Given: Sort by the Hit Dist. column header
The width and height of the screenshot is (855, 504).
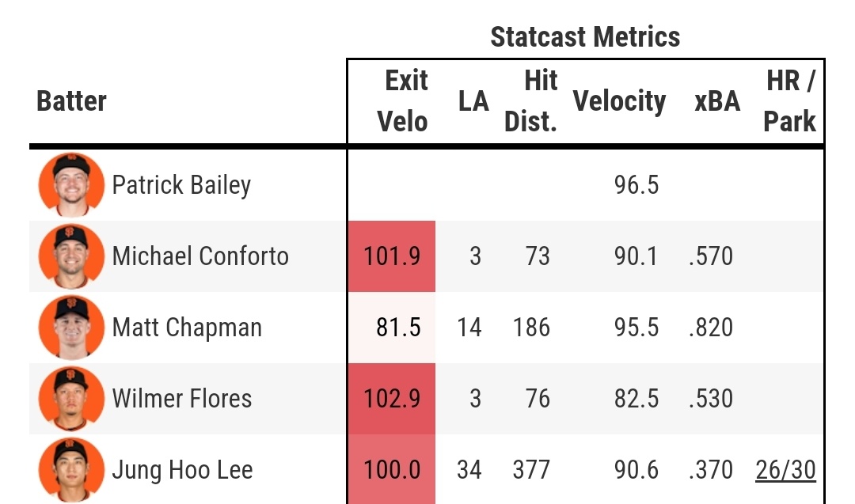Looking at the screenshot, I should click(532, 101).
